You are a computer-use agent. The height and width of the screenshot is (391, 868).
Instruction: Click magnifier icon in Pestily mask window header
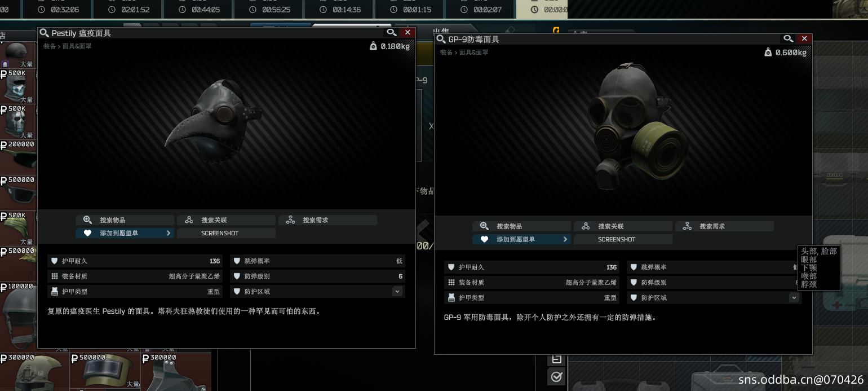tap(392, 33)
